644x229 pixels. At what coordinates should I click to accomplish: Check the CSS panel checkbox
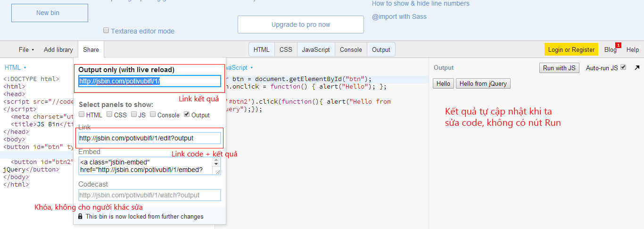109,114
